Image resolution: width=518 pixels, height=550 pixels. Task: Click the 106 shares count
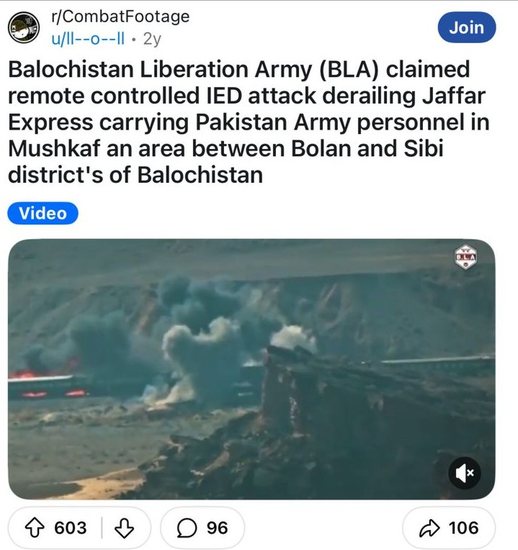463,528
